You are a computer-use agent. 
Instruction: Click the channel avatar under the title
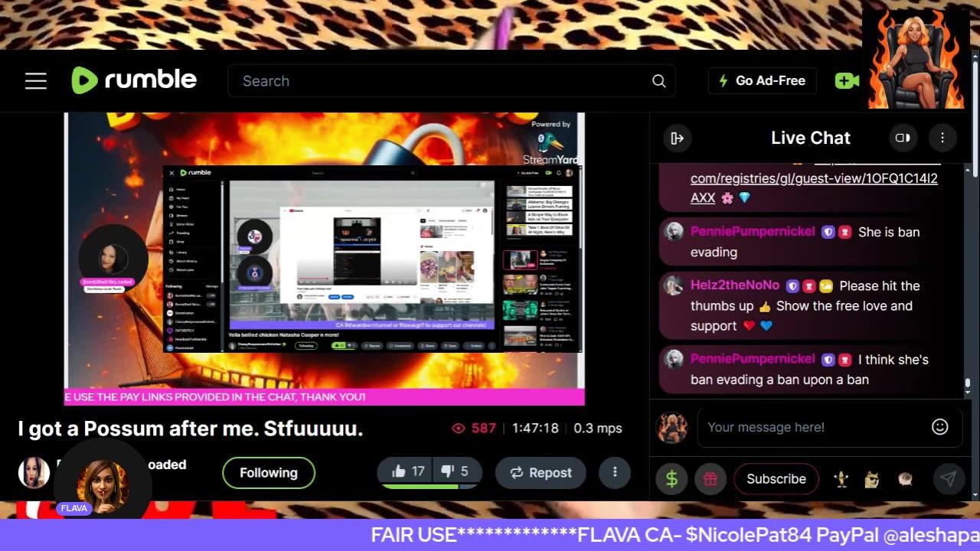point(34,472)
